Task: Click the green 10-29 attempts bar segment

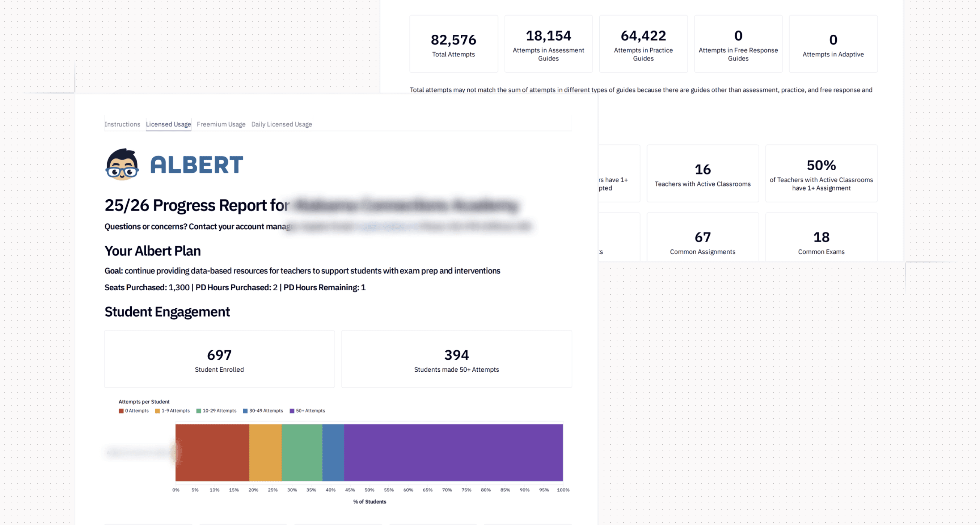Action: pyautogui.click(x=302, y=452)
